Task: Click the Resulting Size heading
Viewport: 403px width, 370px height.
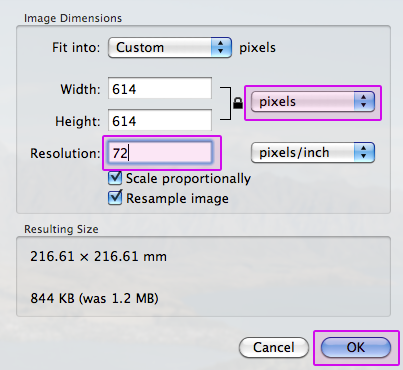Action: (x=61, y=229)
